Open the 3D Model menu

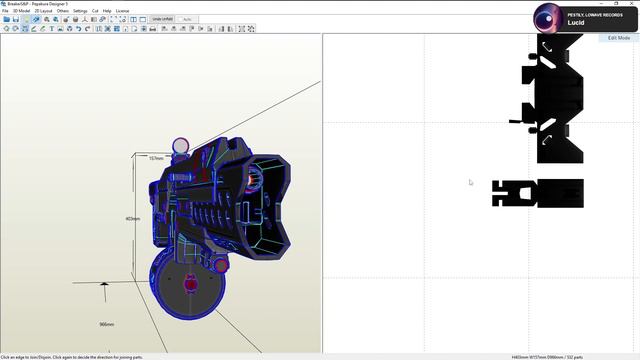coord(21,11)
